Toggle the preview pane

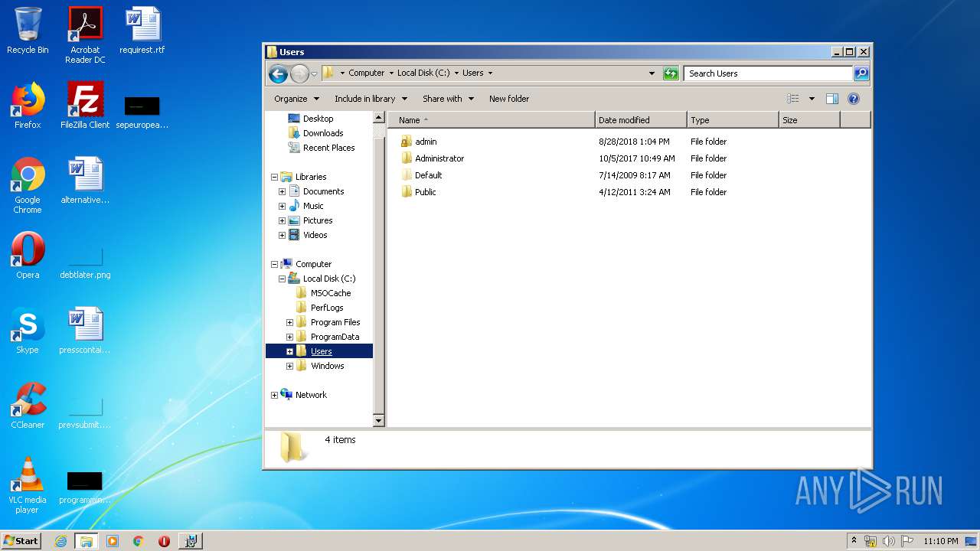coord(832,99)
